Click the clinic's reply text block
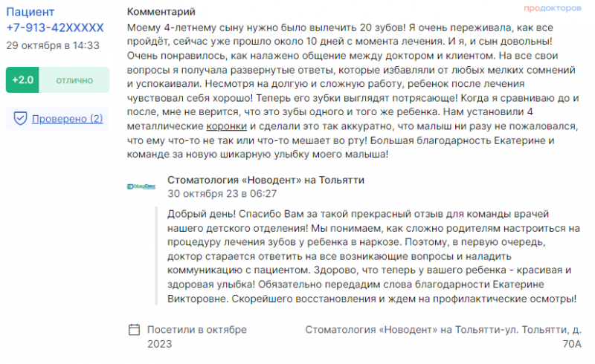This screenshot has height=364, width=595. [374, 256]
